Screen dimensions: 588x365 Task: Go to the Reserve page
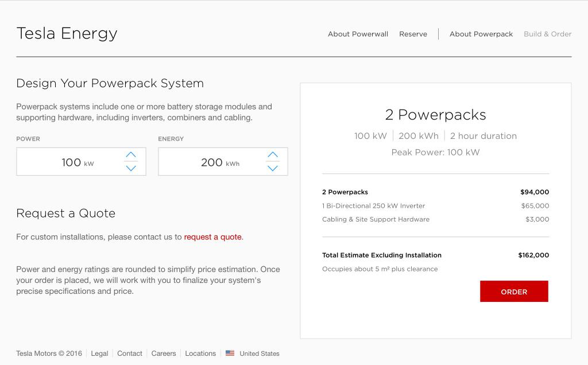pos(413,34)
